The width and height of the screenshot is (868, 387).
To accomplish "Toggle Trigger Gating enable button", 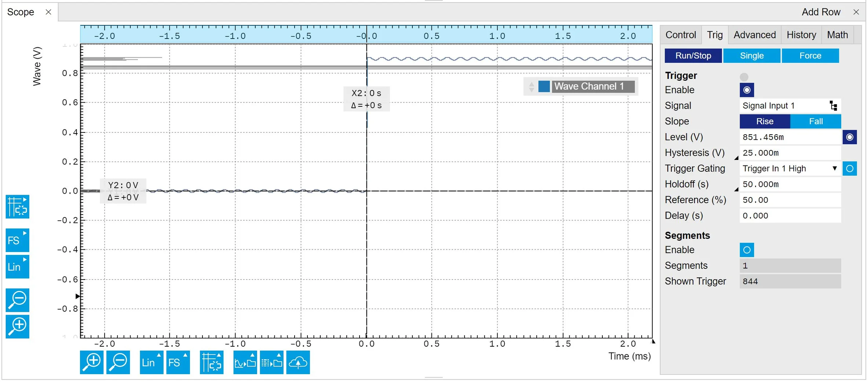I will (849, 169).
